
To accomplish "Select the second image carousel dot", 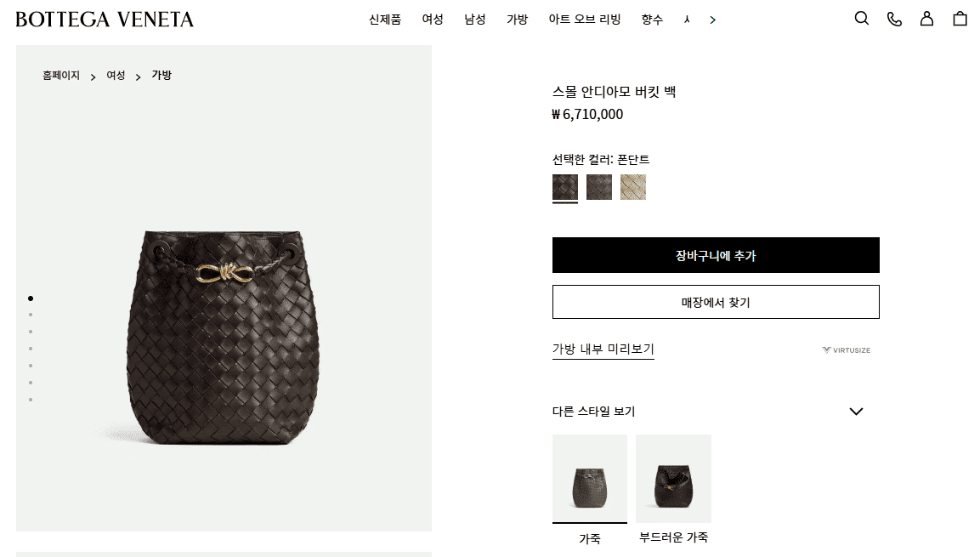I will pyautogui.click(x=31, y=315).
